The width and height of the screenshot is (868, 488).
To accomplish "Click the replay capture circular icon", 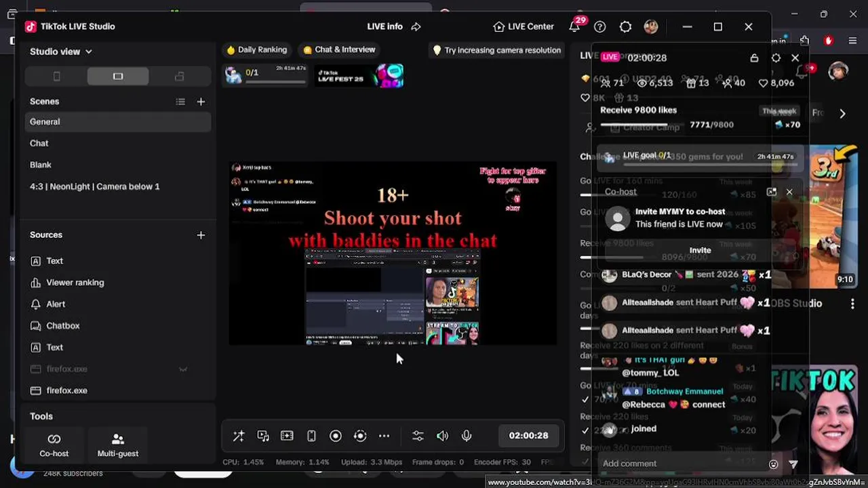I will 360,436.
